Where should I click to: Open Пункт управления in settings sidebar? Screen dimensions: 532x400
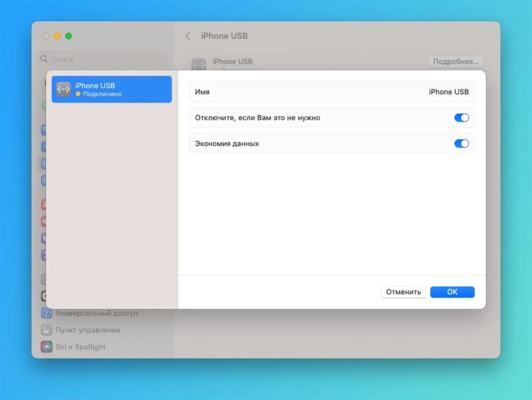click(81, 330)
